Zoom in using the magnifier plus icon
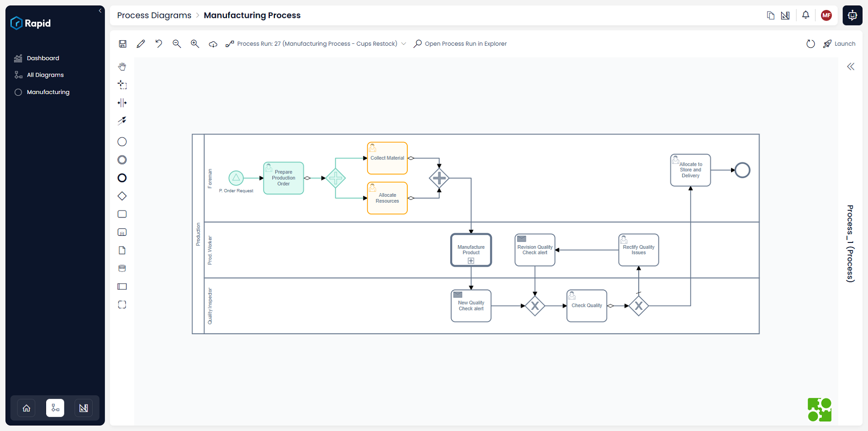 (195, 44)
